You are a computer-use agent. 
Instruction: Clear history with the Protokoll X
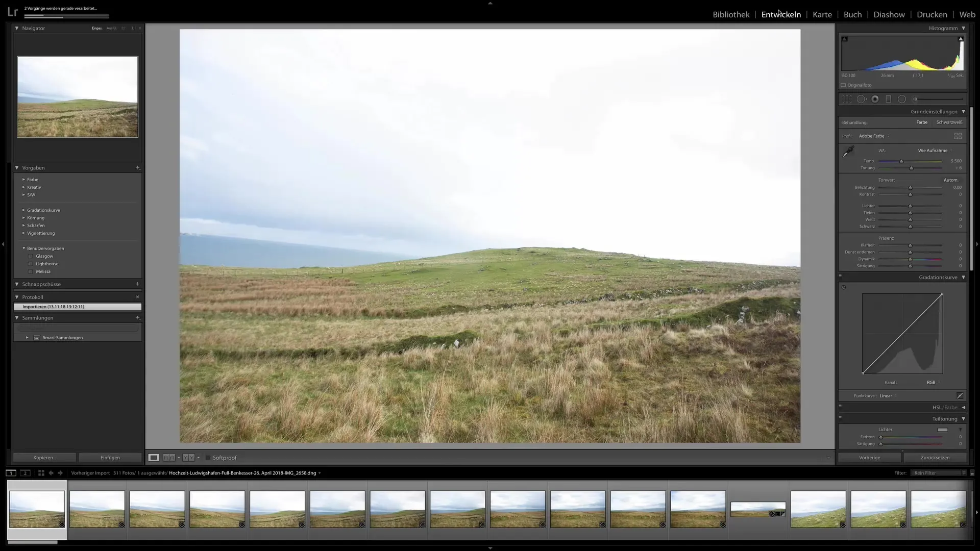tap(137, 297)
